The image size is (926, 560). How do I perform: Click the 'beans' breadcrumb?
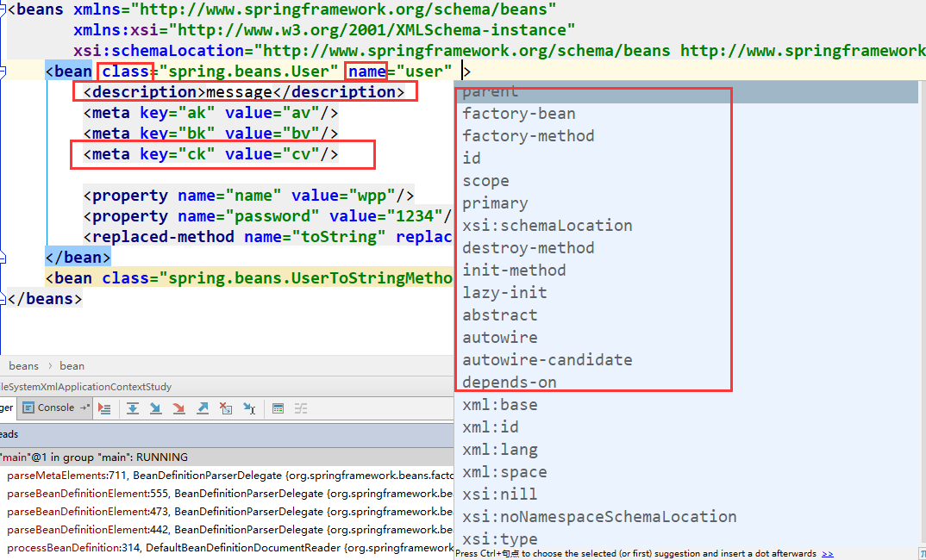pos(23,366)
